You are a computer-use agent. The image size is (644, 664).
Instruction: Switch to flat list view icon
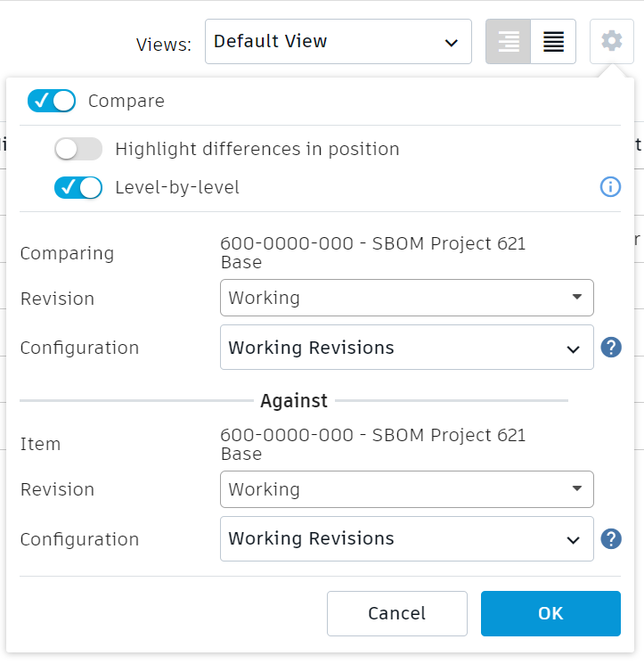tap(553, 42)
